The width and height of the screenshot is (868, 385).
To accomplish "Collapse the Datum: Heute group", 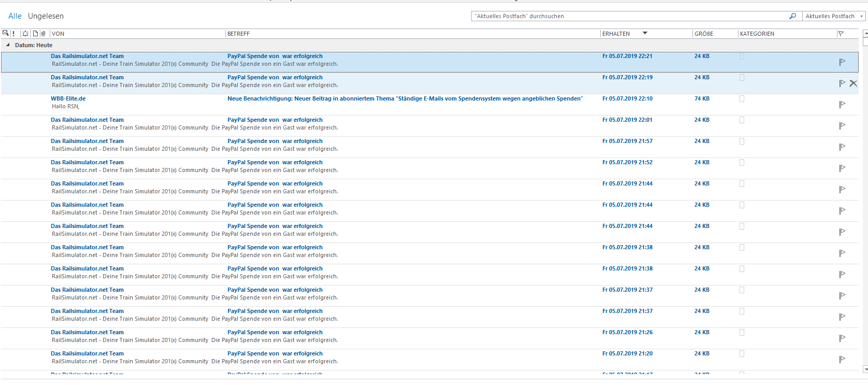I will [x=8, y=45].
